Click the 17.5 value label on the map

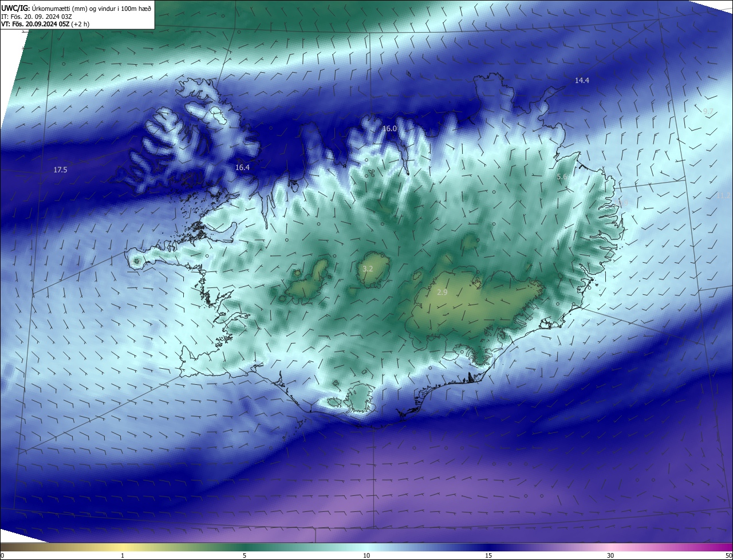point(60,170)
